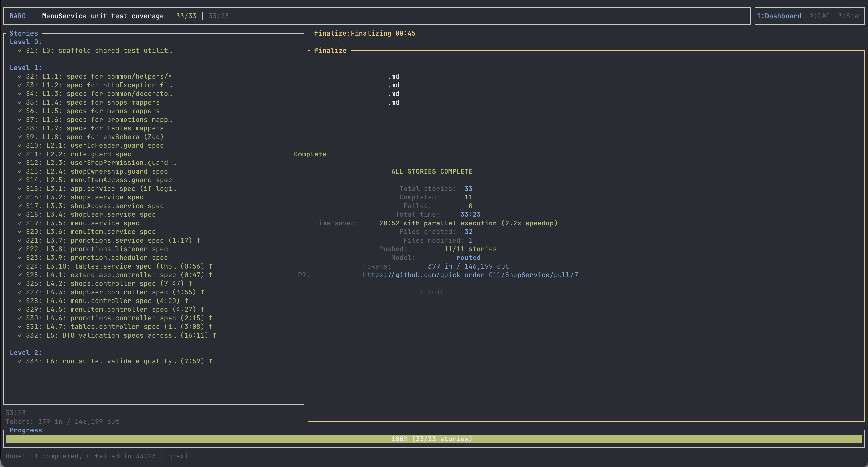Click the checkmark beside S9 envSchema spec
The image size is (868, 467).
click(x=20, y=137)
